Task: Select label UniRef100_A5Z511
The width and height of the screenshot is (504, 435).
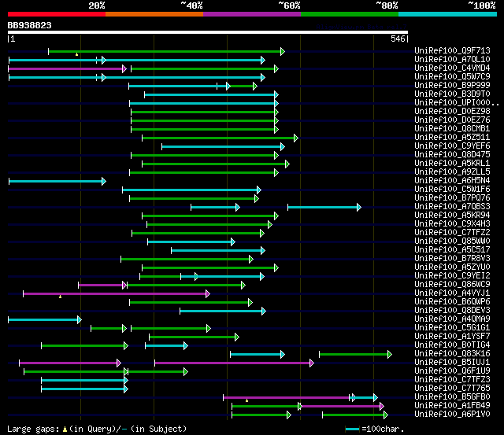Action: coord(452,137)
